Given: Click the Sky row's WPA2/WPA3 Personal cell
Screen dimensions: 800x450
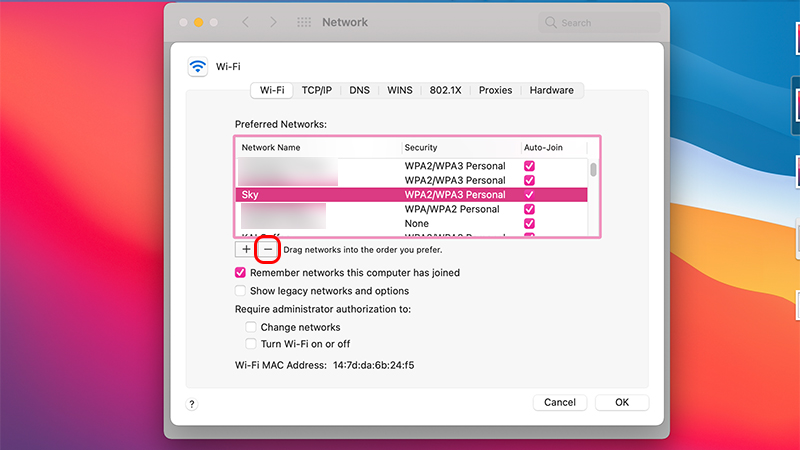Looking at the screenshot, I should (455, 194).
